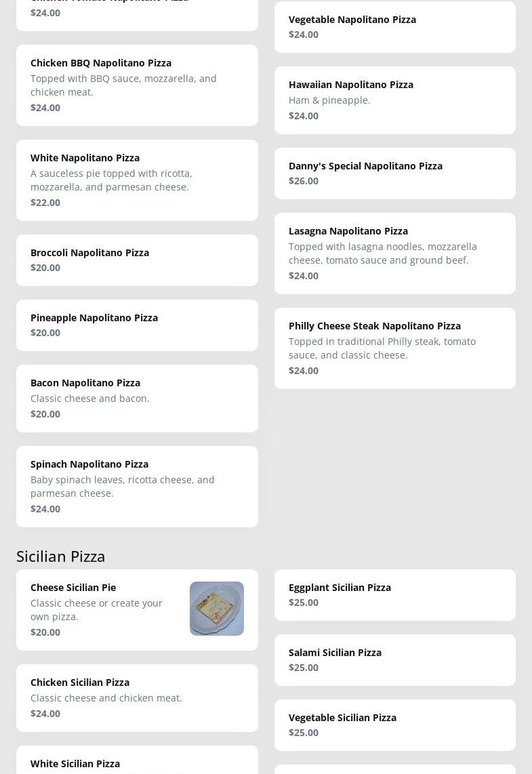Choose the Eggplant Sicilian Pizza card
Screen dimensions: 532x774
coord(394,595)
